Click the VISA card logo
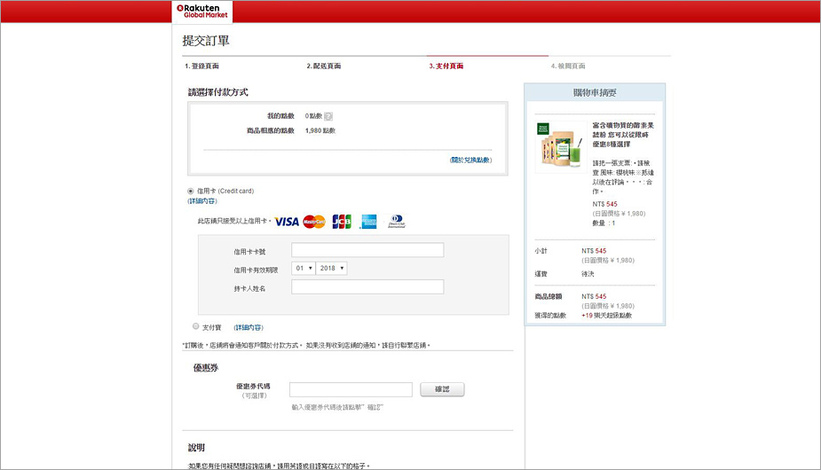 click(286, 221)
